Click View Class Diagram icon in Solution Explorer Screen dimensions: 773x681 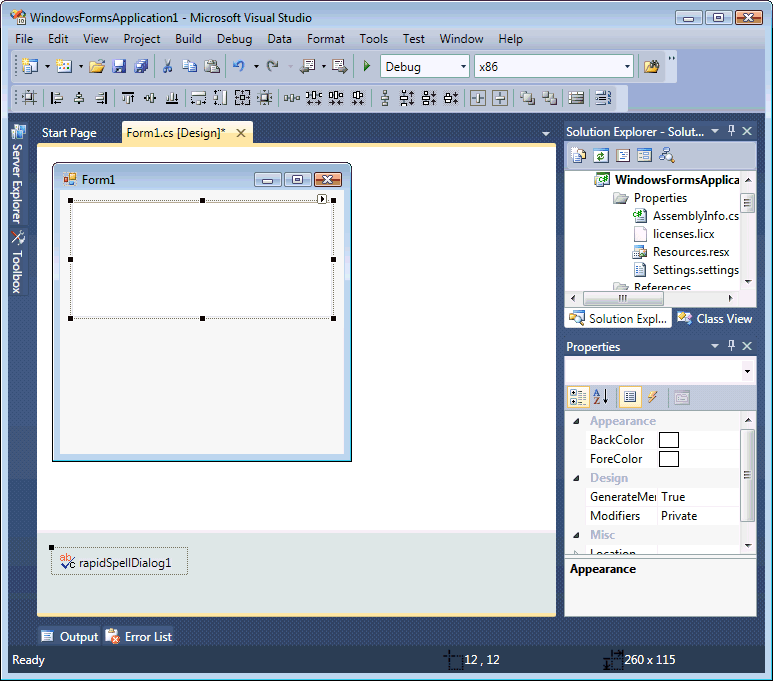(x=667, y=156)
